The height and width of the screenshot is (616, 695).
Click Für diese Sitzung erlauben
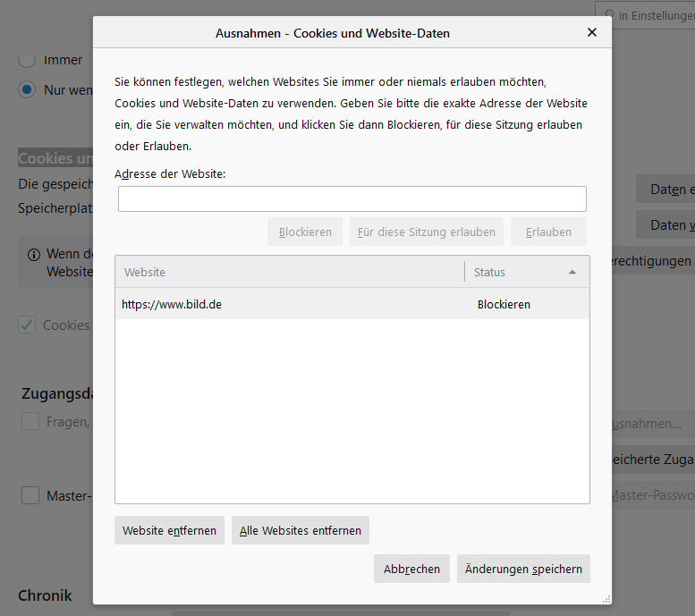[x=426, y=232]
